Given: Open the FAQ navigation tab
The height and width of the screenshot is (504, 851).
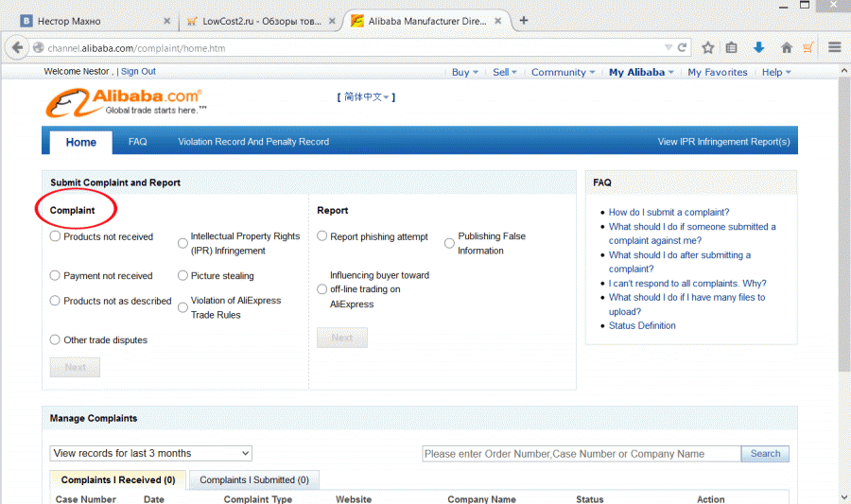Looking at the screenshot, I should point(138,142).
